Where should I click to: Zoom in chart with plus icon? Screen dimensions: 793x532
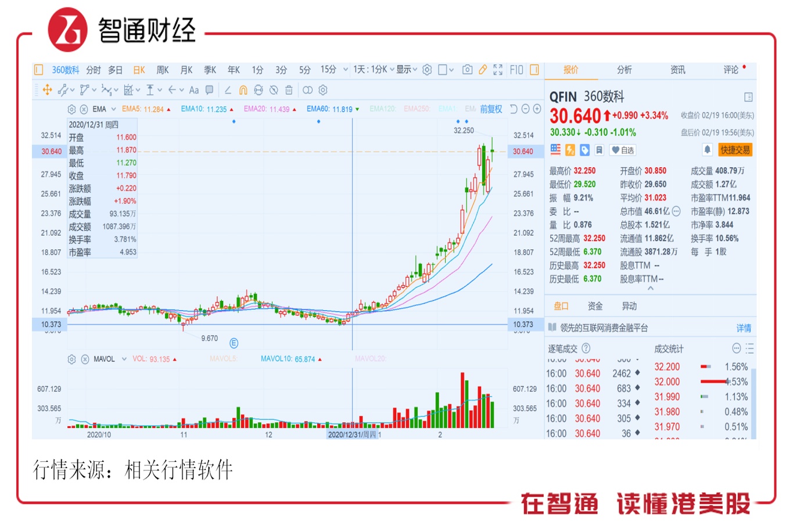[537, 109]
